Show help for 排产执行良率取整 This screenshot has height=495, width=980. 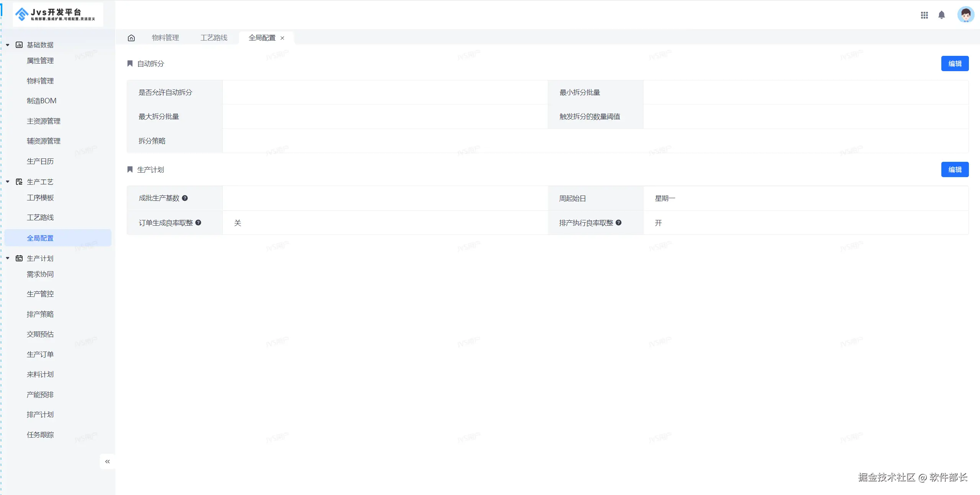[619, 223]
